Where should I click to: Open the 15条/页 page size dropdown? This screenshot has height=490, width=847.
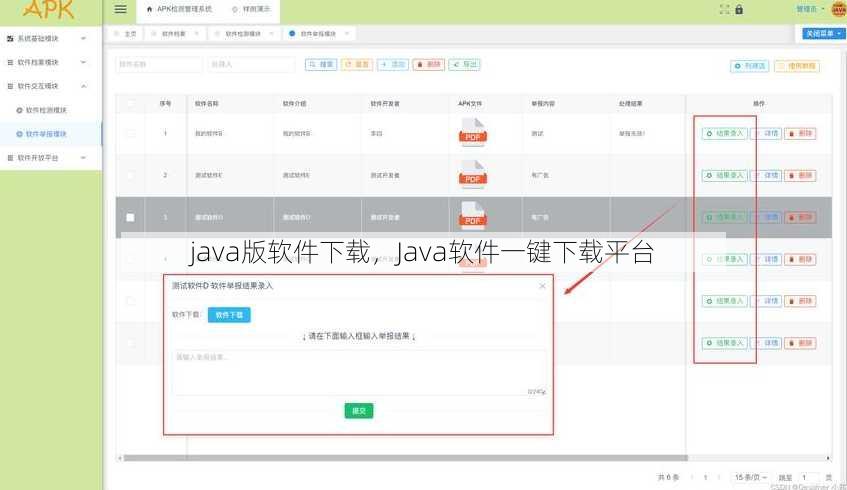(x=750, y=478)
